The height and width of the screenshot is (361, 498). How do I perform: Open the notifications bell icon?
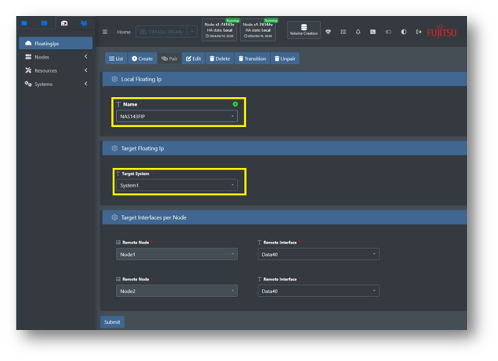(x=358, y=32)
